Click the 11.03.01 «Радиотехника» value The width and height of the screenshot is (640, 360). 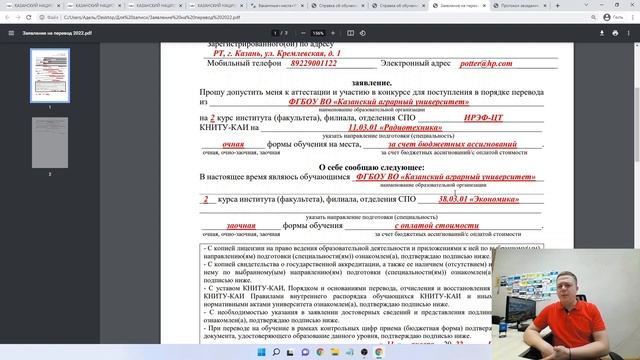pyautogui.click(x=395, y=127)
